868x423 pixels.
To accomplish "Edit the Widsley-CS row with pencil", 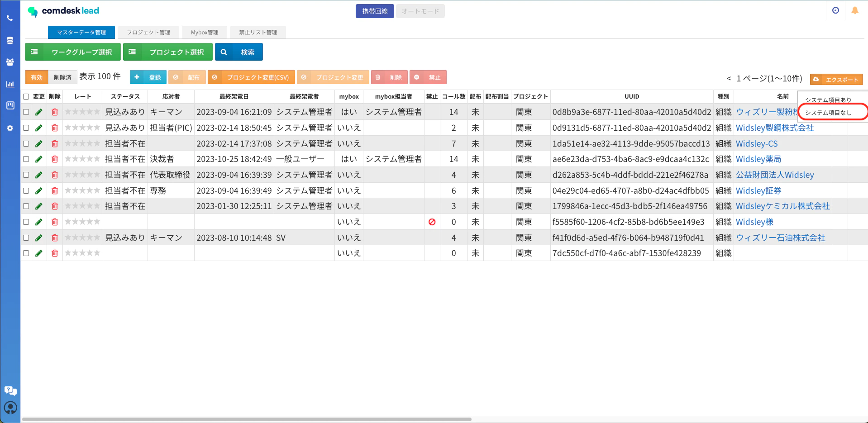I will pyautogui.click(x=39, y=144).
